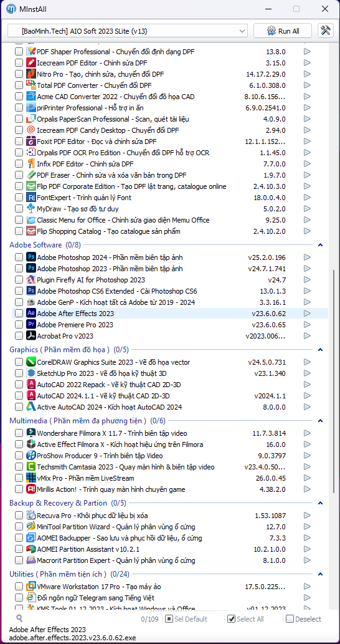Collapse the Multimedia section with its chevron
The width and height of the screenshot is (340, 644).
click(321, 421)
